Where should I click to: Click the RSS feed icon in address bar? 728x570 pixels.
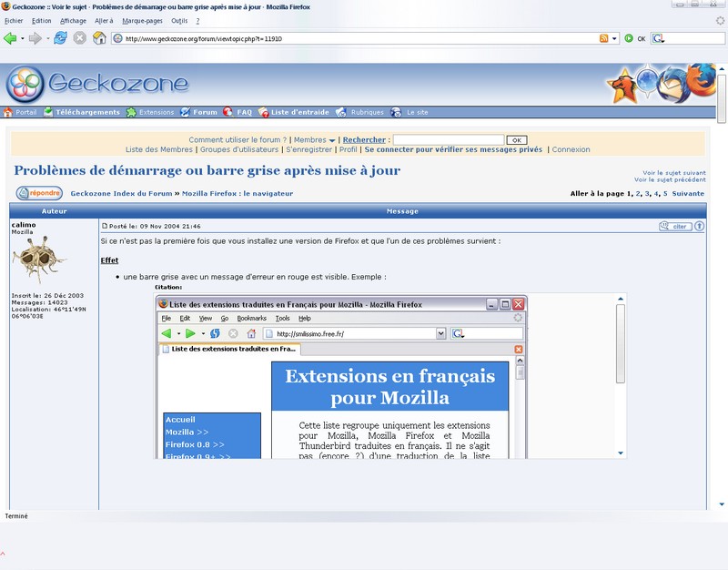(x=603, y=38)
